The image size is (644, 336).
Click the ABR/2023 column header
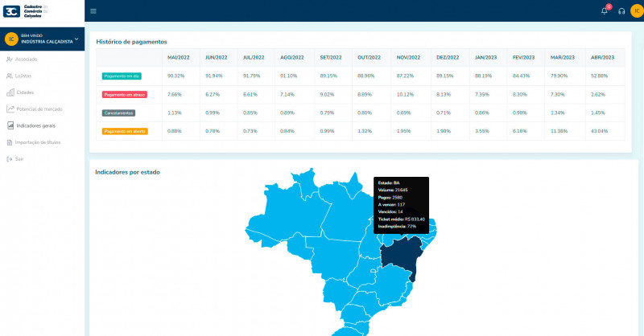click(601, 58)
